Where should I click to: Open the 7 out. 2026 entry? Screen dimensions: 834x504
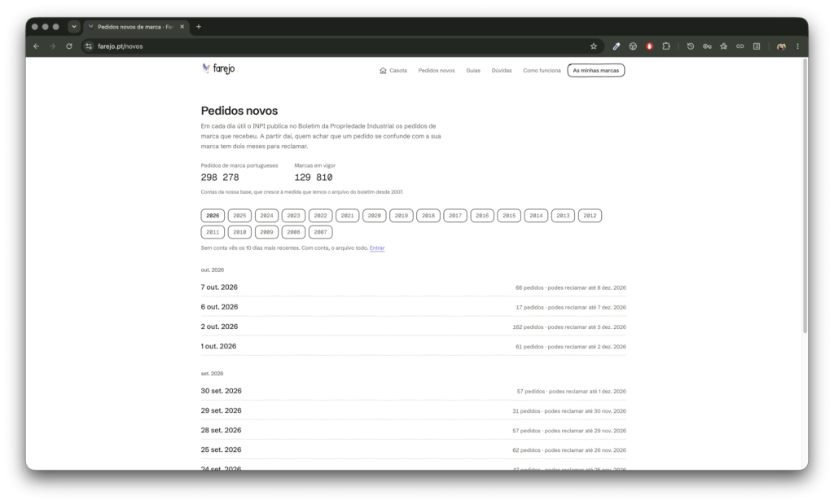click(413, 287)
